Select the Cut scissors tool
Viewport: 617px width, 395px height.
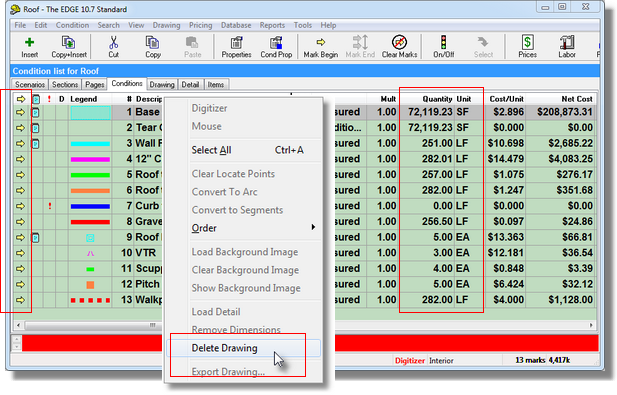point(113,47)
